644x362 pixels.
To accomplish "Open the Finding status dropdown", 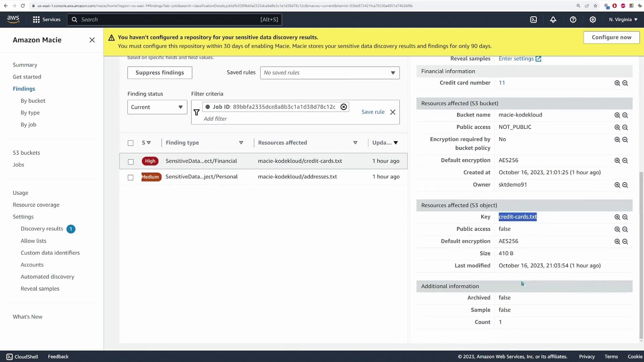I will point(157,107).
